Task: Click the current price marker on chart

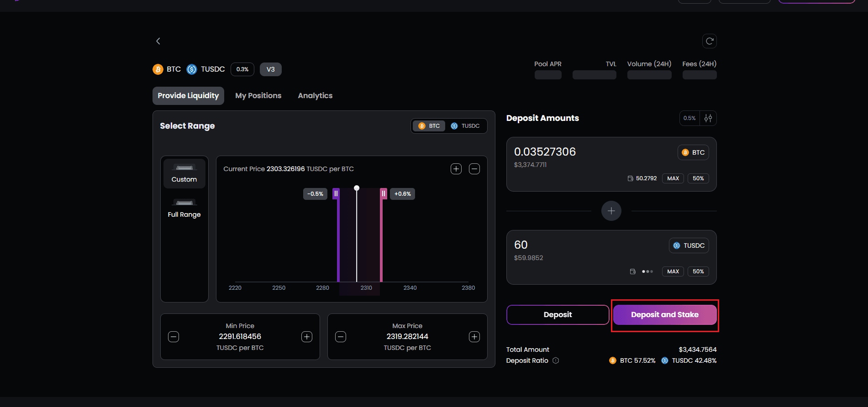Action: 357,188
